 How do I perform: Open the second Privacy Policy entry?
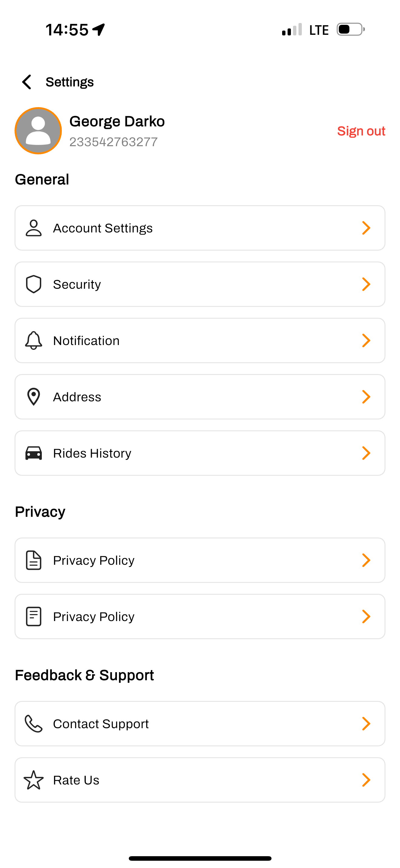click(200, 616)
